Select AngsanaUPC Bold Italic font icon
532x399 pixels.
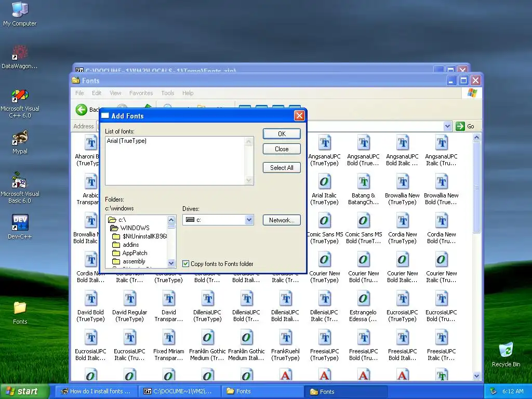pyautogui.click(x=402, y=150)
